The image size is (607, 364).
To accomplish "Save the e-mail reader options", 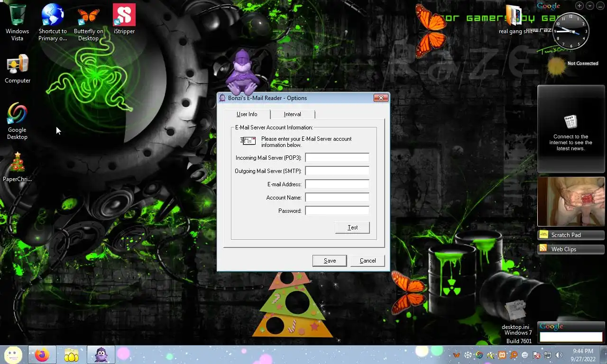I will tap(330, 261).
